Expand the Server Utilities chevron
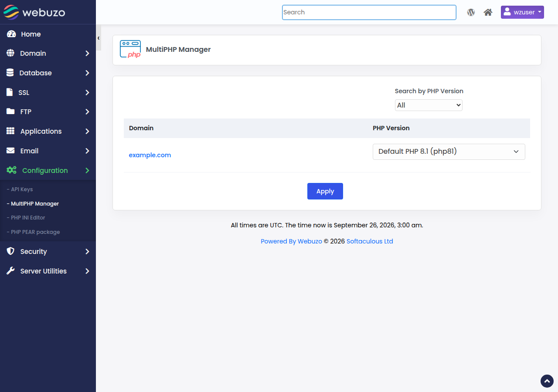This screenshot has height=392, width=558. pyautogui.click(x=87, y=271)
